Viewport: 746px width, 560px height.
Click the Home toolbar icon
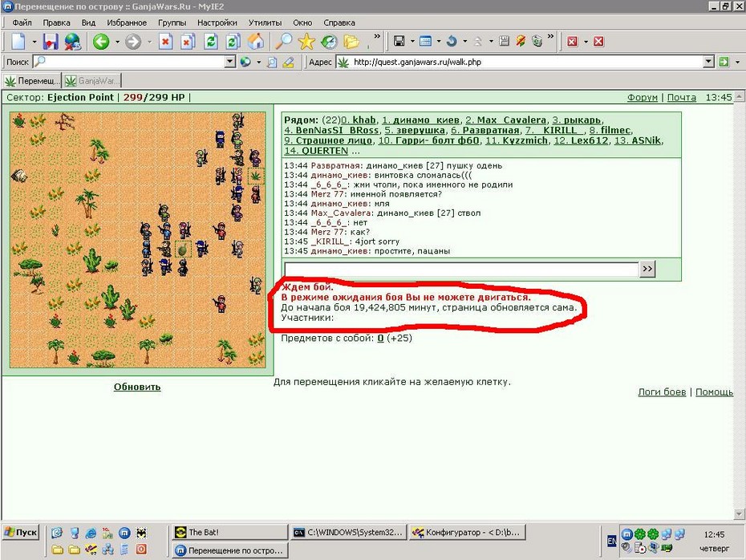click(x=256, y=42)
